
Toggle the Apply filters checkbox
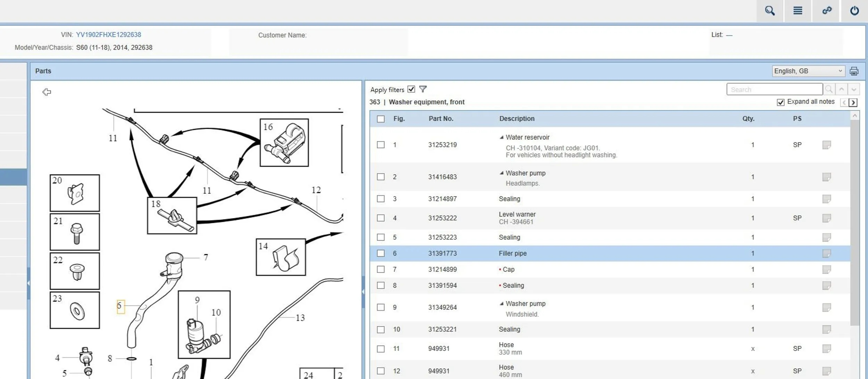pos(411,89)
